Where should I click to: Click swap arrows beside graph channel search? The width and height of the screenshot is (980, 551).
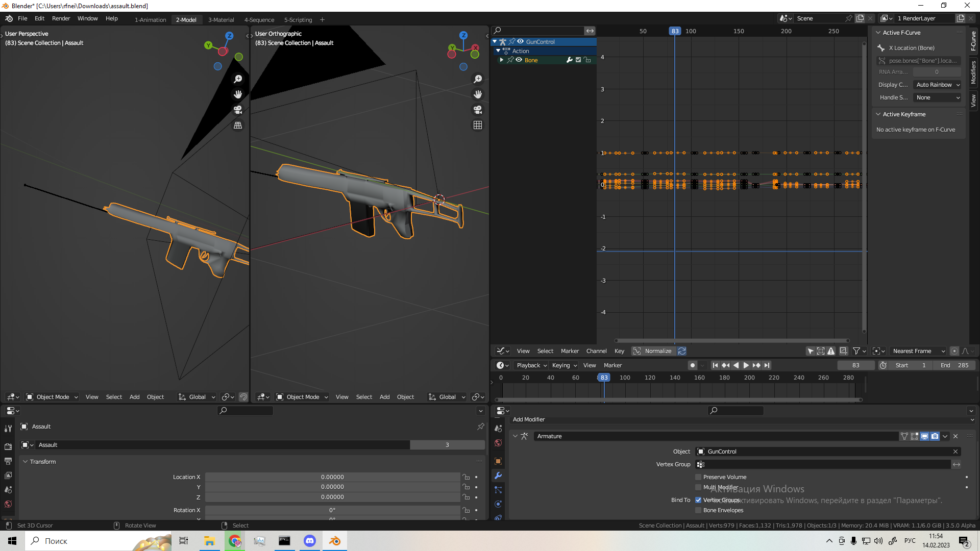tap(590, 31)
